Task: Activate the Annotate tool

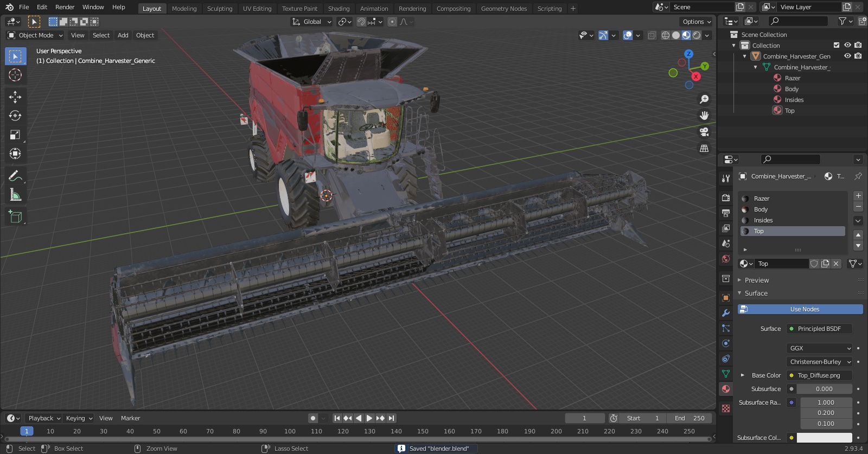Action: point(15,176)
